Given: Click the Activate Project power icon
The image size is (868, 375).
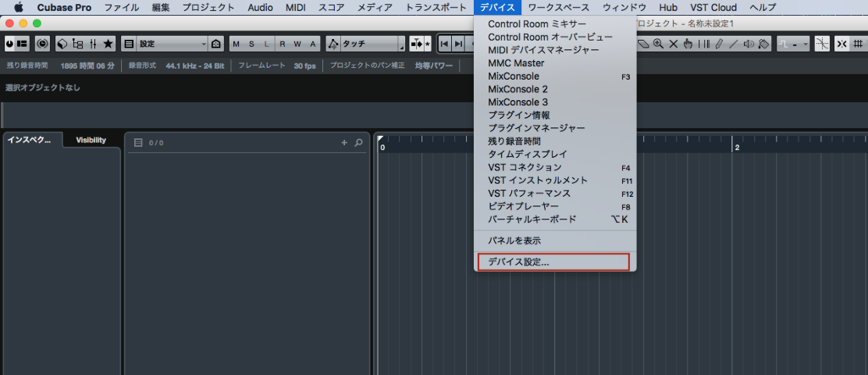Looking at the screenshot, I should [9, 44].
